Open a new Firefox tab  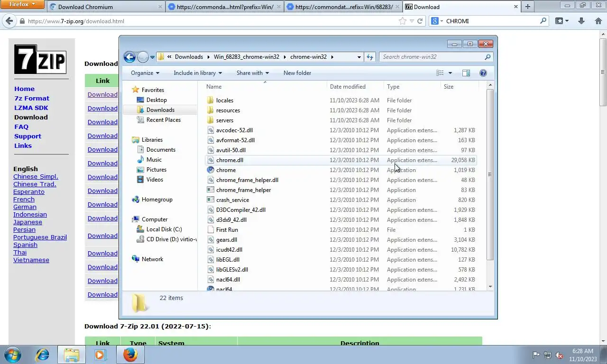tap(527, 7)
